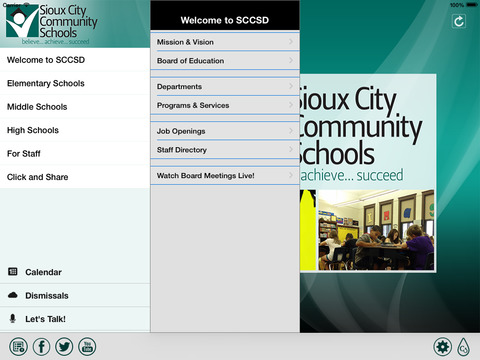Open the news feed icon at bottom left
This screenshot has height=360, width=480.
point(18,347)
